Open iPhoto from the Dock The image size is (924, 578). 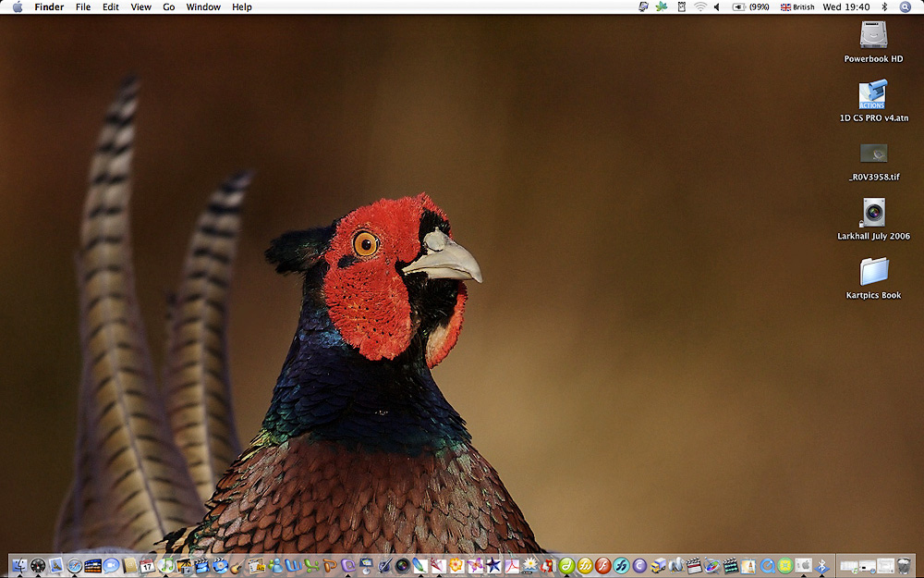click(x=183, y=566)
